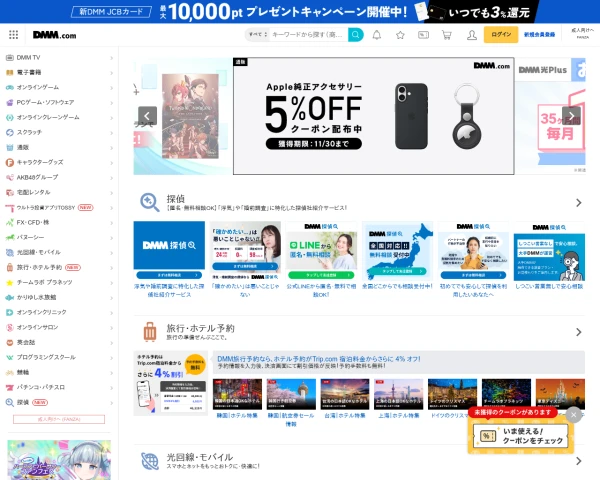Click the globe icon for 光回線・モバイル

coord(150,461)
